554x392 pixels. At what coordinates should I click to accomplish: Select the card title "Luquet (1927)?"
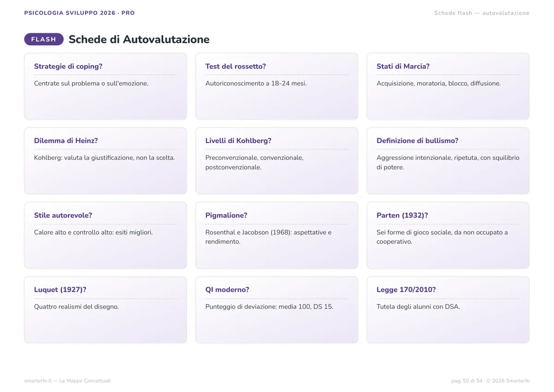click(x=60, y=289)
